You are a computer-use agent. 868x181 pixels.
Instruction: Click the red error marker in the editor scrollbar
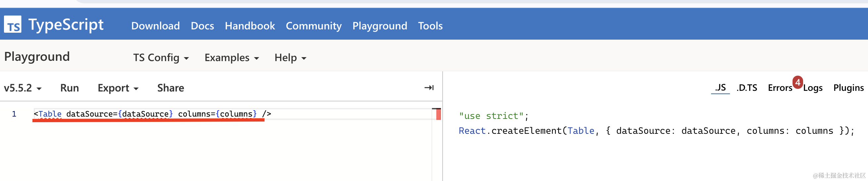(x=438, y=114)
